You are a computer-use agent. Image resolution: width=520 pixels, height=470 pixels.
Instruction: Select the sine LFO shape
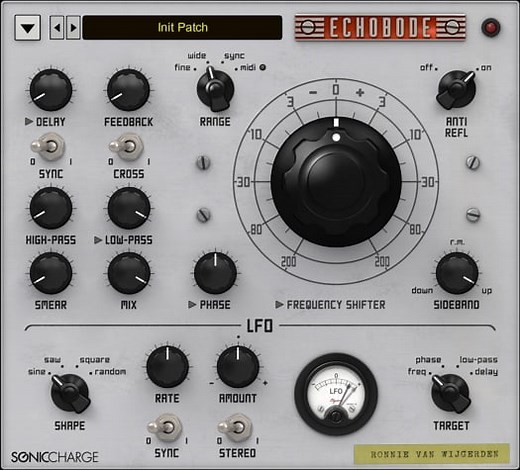tap(37, 372)
